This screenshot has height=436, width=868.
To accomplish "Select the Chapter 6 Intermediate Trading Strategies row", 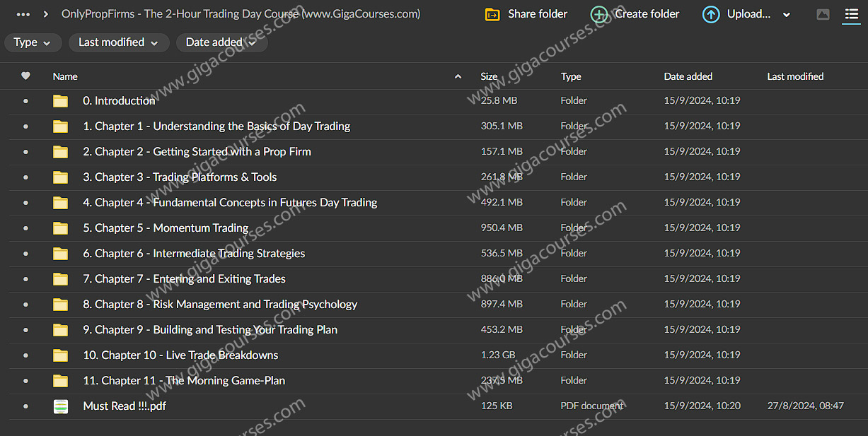I will click(194, 253).
